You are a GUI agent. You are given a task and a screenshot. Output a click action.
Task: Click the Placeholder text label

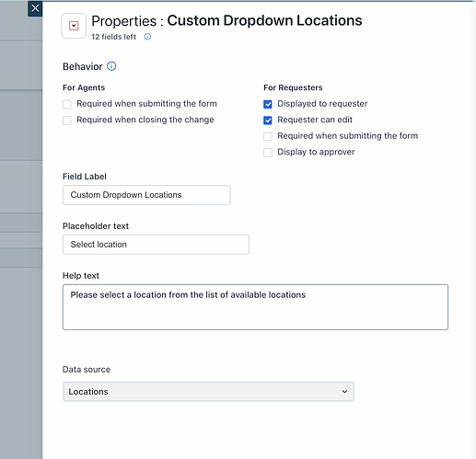click(x=96, y=226)
